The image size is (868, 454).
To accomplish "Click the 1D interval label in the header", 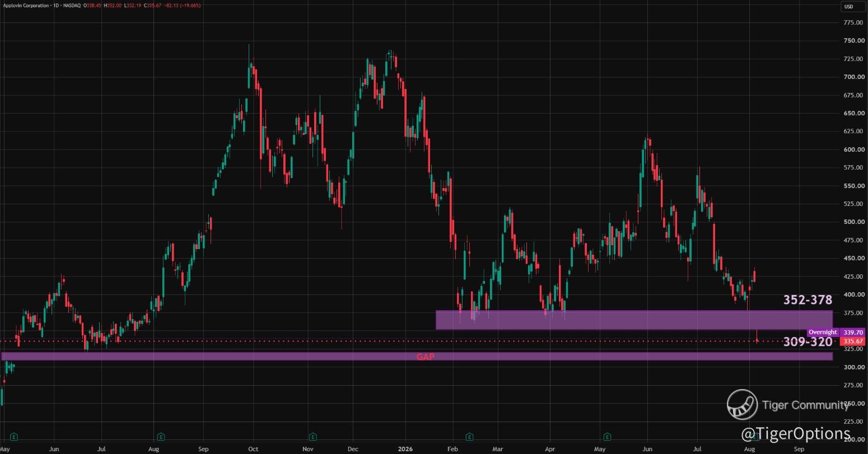I will tap(55, 6).
